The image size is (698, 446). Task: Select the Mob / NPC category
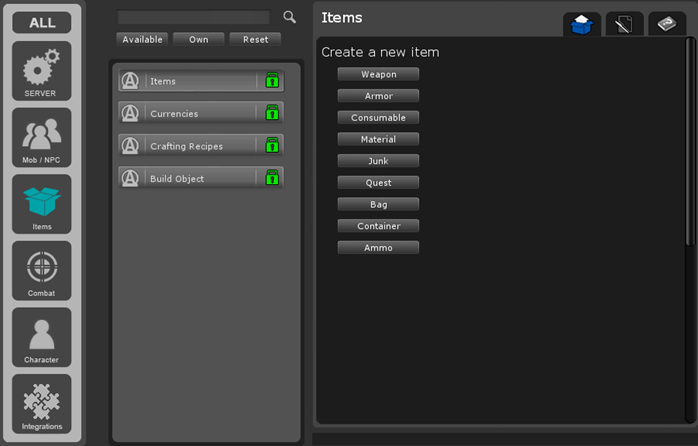coord(41,138)
